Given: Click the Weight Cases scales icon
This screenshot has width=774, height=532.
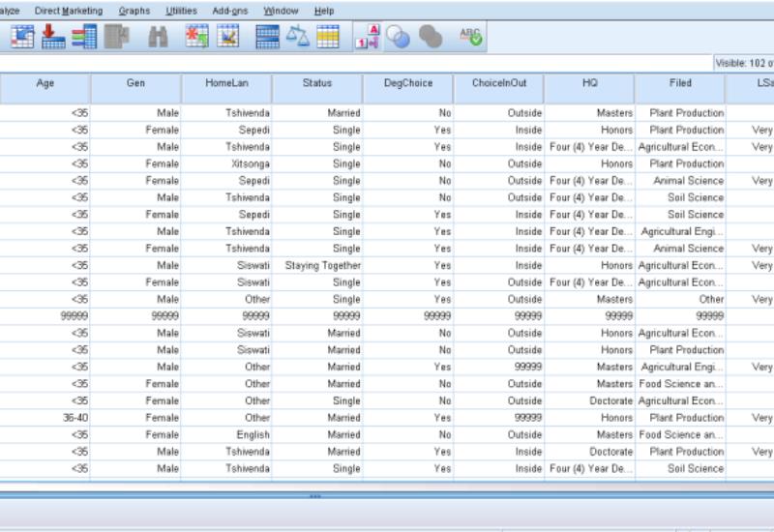Looking at the screenshot, I should tap(297, 37).
